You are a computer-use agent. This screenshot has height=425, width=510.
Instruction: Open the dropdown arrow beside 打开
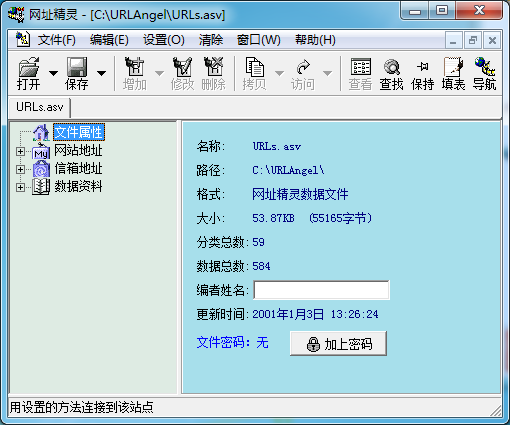[53, 73]
